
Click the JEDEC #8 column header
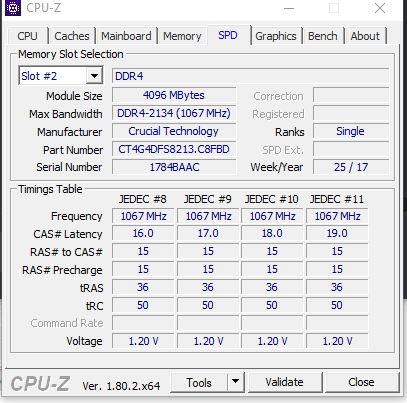[143, 199]
